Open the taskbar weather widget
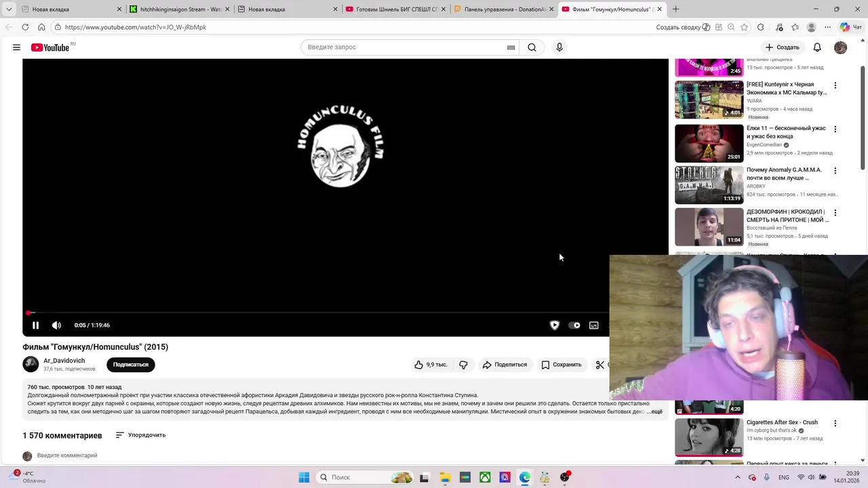This screenshot has height=488, width=868. click(x=28, y=477)
